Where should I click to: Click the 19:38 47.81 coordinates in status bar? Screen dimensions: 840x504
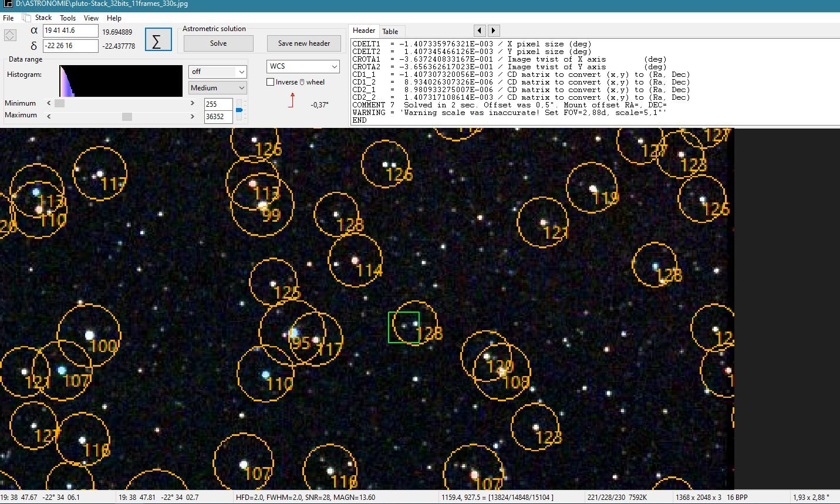pyautogui.click(x=158, y=498)
